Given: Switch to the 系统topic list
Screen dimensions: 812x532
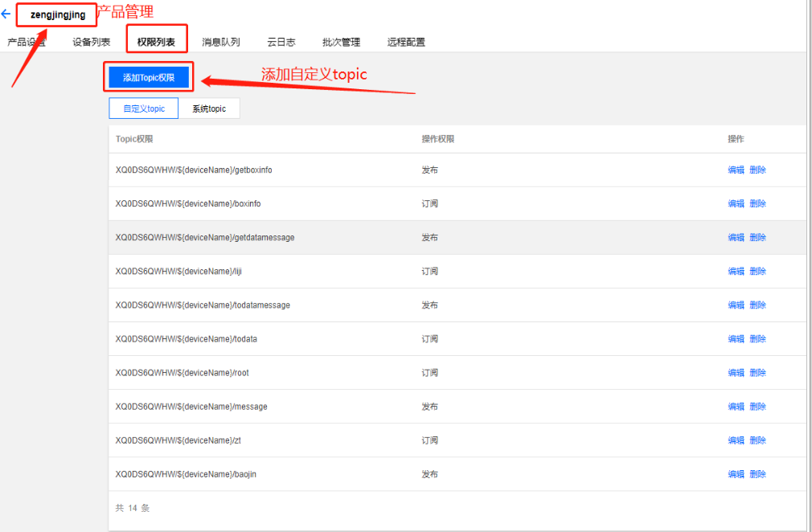Looking at the screenshot, I should pos(209,108).
